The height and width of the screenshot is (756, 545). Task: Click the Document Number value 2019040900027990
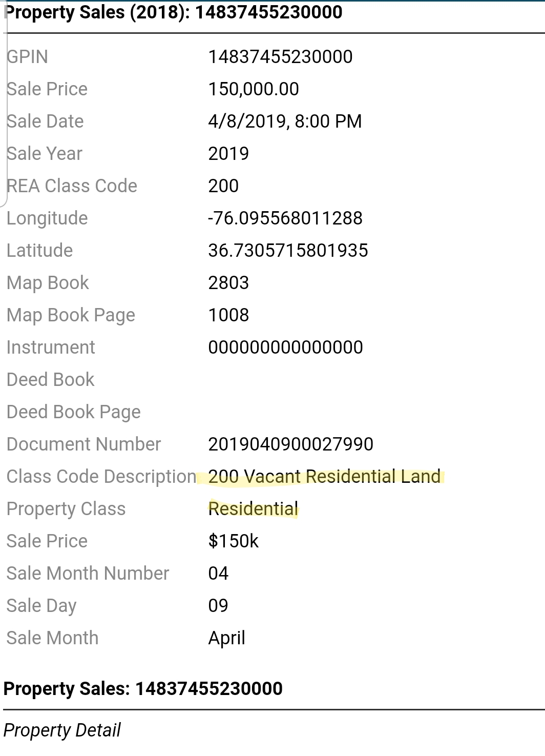pyautogui.click(x=290, y=444)
